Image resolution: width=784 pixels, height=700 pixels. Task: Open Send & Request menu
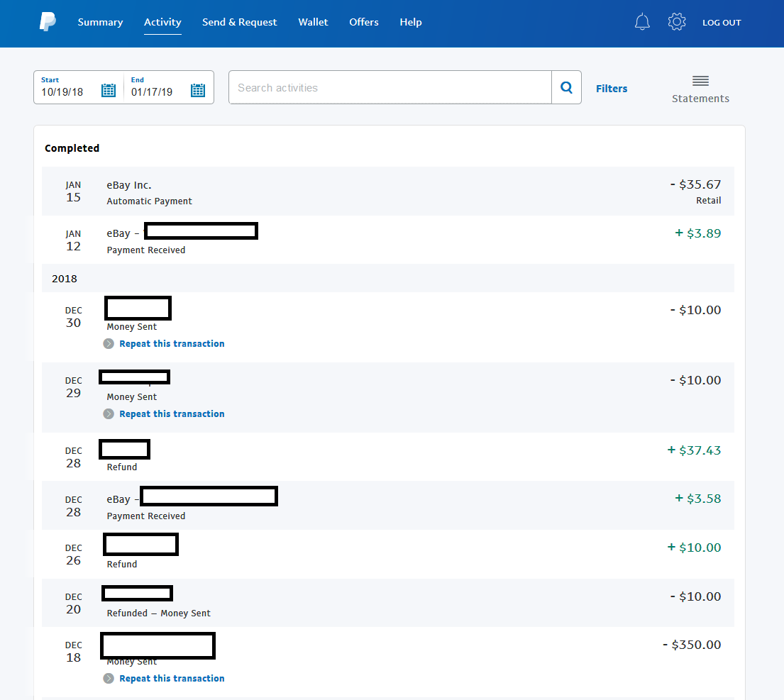click(240, 22)
